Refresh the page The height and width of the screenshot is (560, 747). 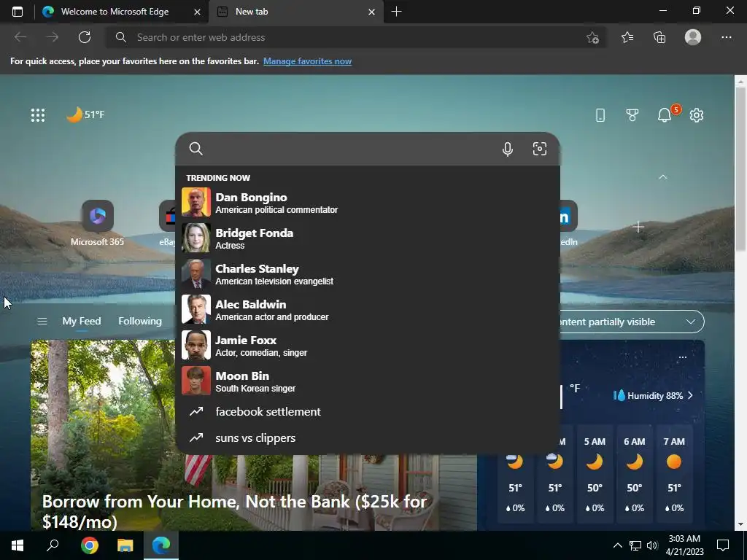85,37
